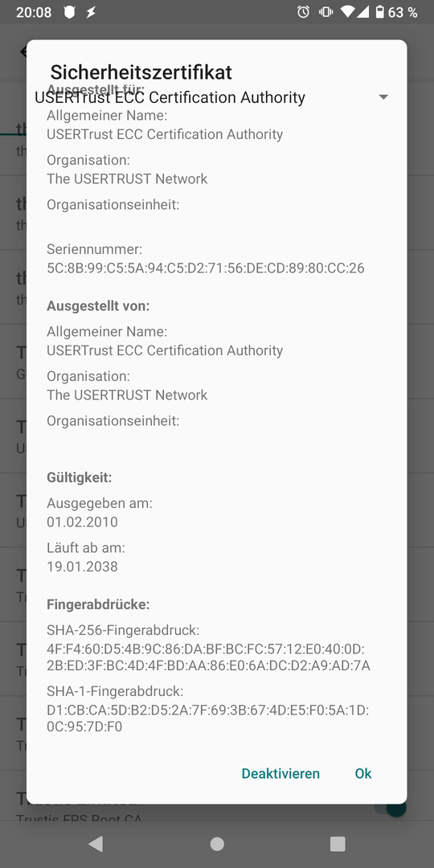This screenshot has width=434, height=868.
Task: Tap the vibrate mode status icon
Action: [325, 12]
